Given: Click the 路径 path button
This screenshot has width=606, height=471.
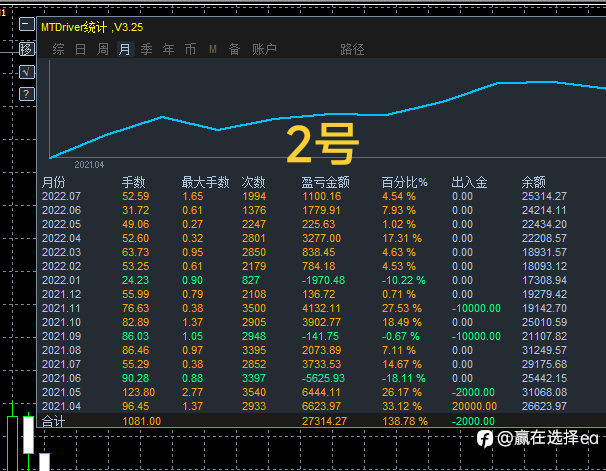Looking at the screenshot, I should tap(352, 49).
